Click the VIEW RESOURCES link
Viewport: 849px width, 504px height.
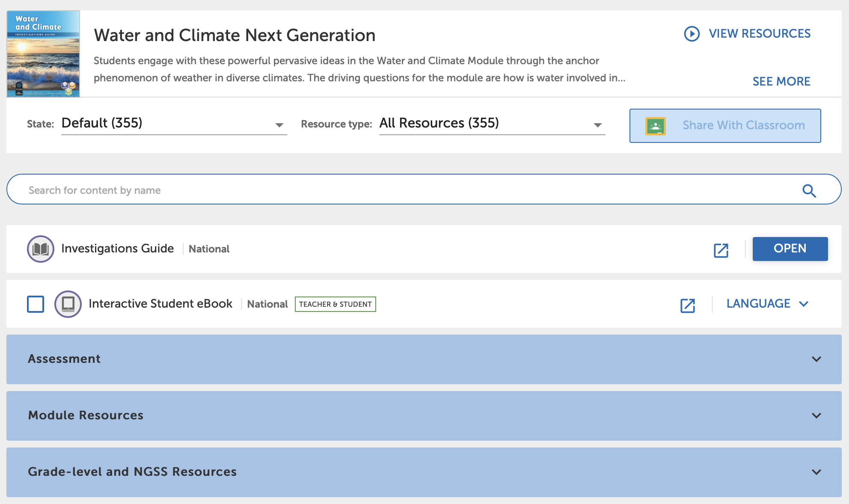tap(759, 34)
